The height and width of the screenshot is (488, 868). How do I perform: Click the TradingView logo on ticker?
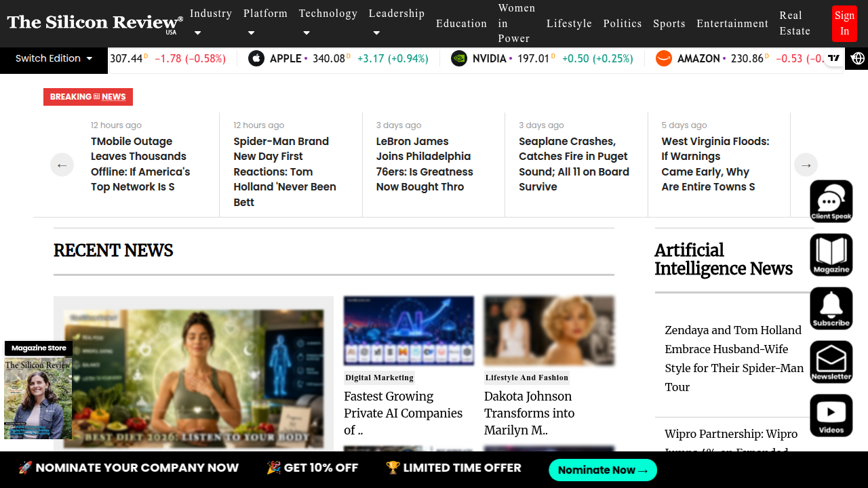(x=834, y=58)
